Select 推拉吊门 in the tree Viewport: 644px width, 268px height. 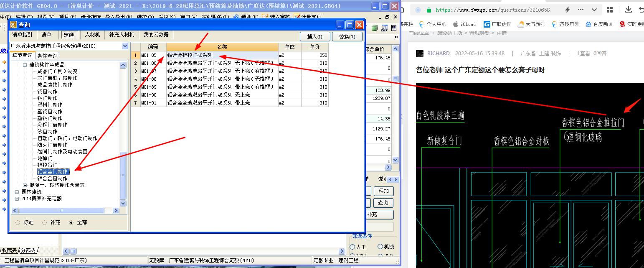(x=47, y=165)
